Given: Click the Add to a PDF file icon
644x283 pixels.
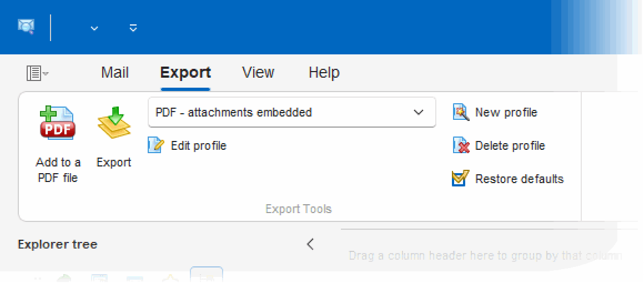Looking at the screenshot, I should (x=58, y=123).
